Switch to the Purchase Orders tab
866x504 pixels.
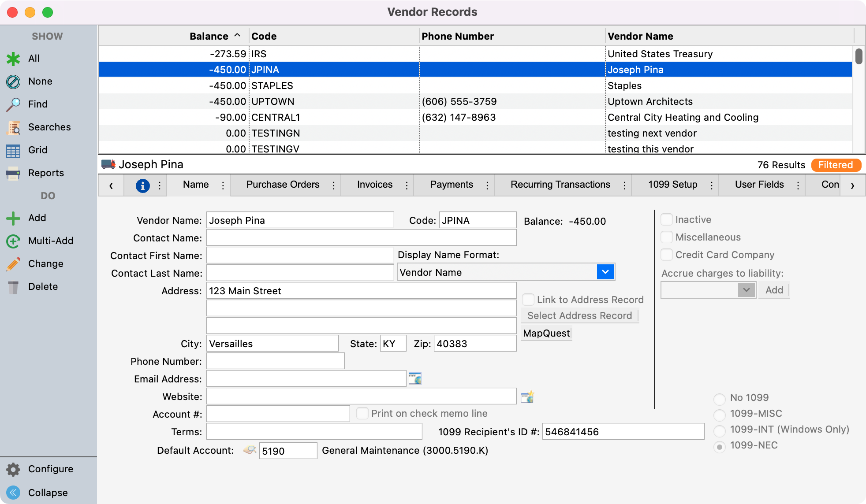(283, 185)
